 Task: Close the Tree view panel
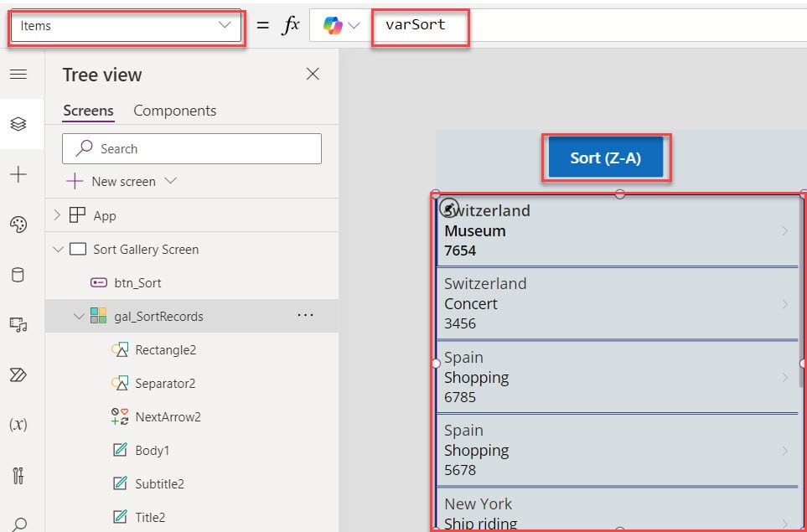pyautogui.click(x=313, y=74)
